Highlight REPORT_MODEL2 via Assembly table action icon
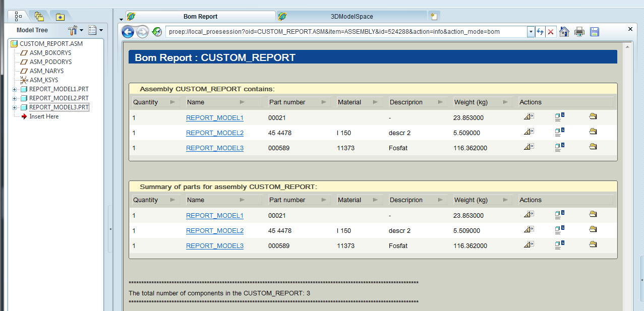Screen dimensions: 644x311 coord(529,132)
